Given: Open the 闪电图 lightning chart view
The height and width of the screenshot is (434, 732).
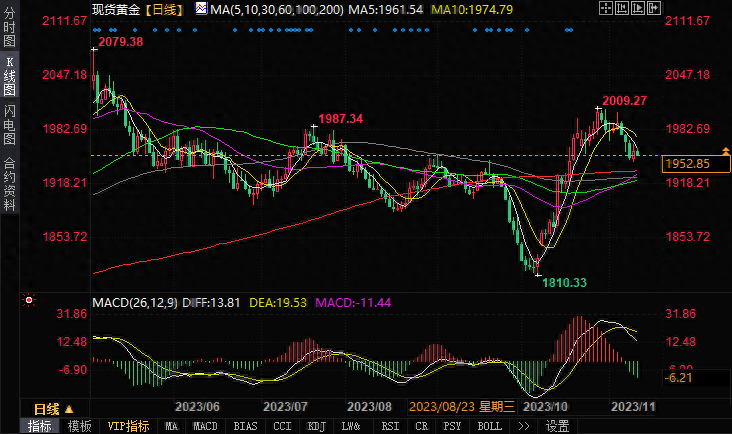Looking at the screenshot, I should click(x=9, y=127).
